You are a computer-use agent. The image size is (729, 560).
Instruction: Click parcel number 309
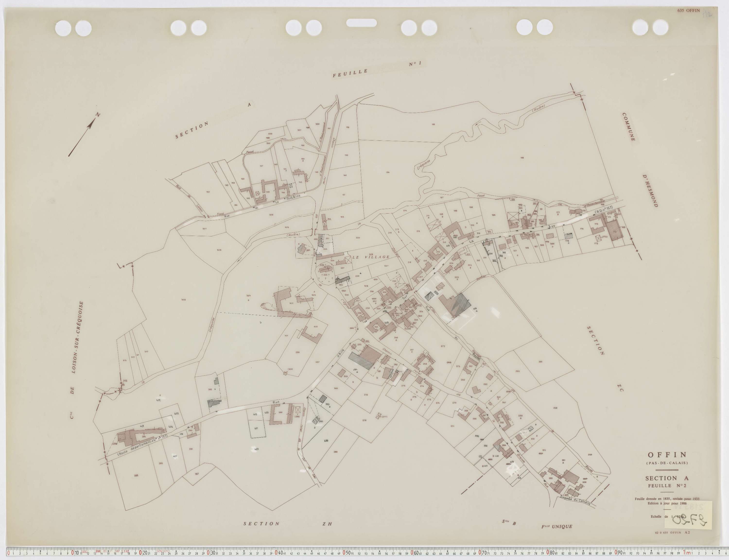tap(184, 300)
